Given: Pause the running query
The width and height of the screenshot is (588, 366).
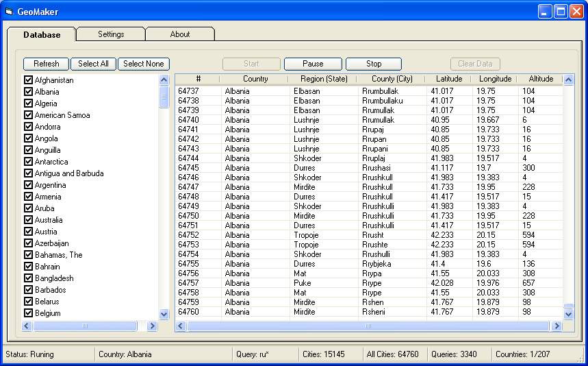Looking at the screenshot, I should point(313,64).
